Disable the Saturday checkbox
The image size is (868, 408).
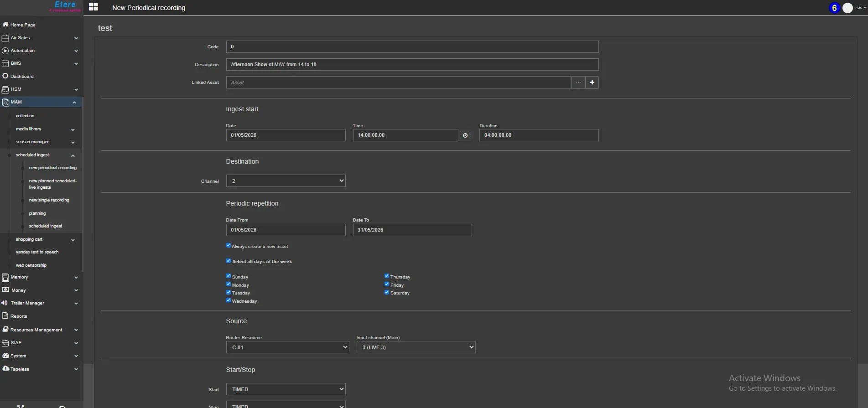click(x=387, y=292)
